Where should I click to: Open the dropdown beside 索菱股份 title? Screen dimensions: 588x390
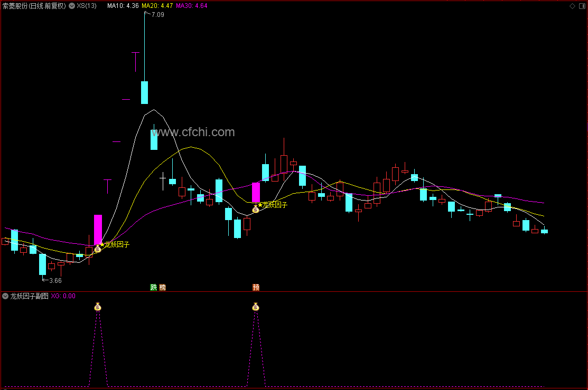72,6
